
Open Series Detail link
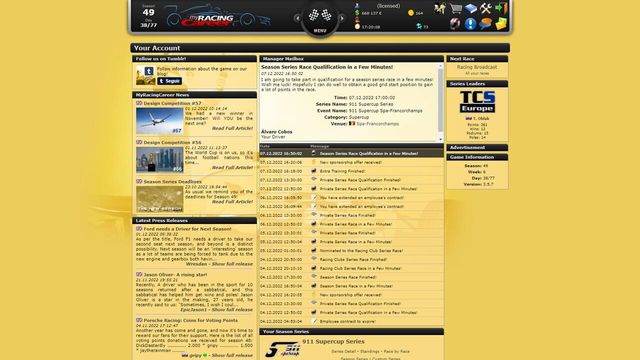(x=344, y=351)
